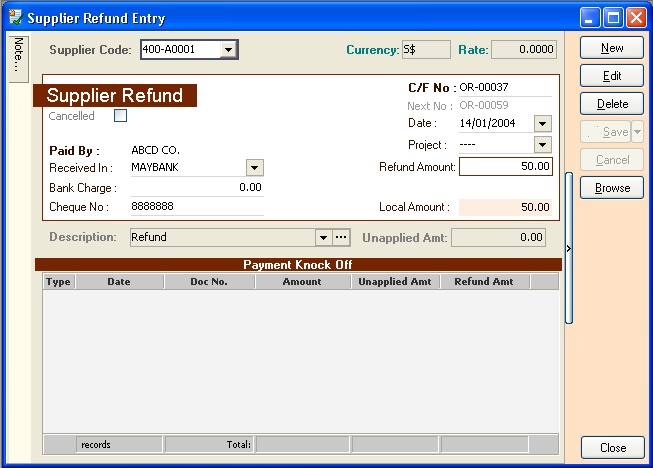
Task: Open the Description dropdown arrow
Action: click(x=323, y=237)
